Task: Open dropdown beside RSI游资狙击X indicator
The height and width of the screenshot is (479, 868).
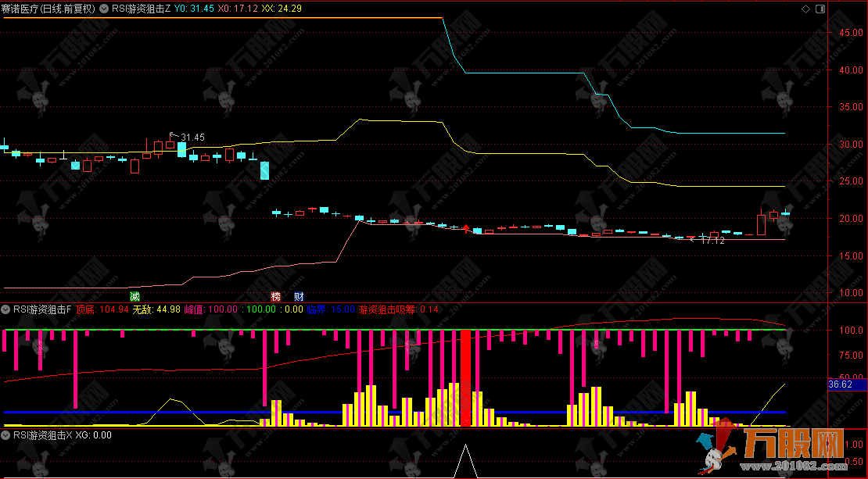Action: 6,435
